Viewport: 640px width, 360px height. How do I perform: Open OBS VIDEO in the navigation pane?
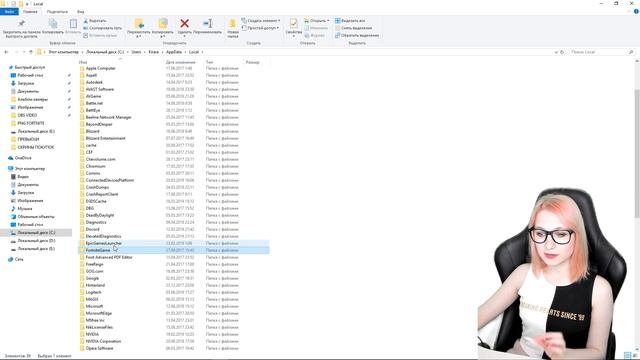point(27,115)
